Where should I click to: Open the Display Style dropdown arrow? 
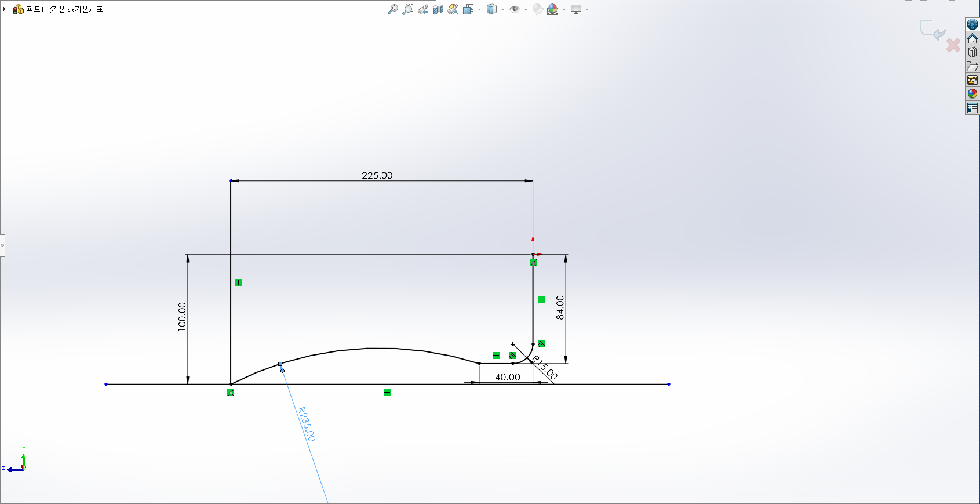click(x=502, y=9)
